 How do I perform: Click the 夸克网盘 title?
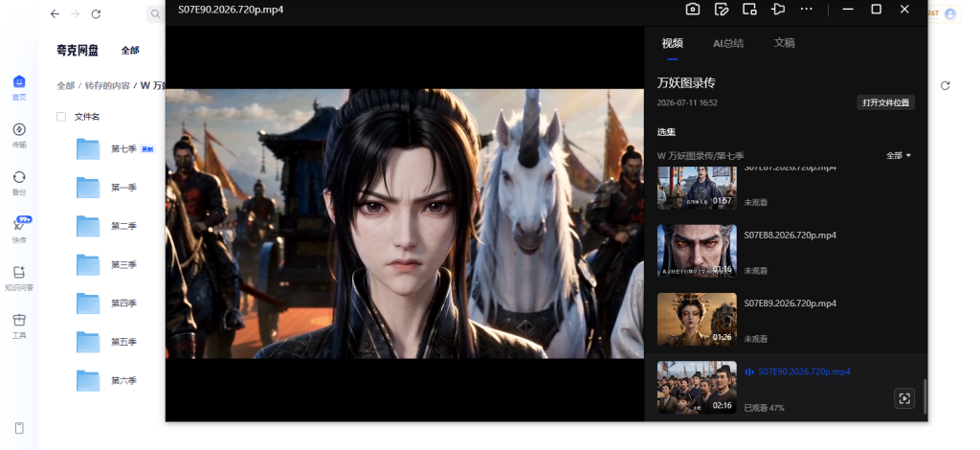click(x=78, y=51)
